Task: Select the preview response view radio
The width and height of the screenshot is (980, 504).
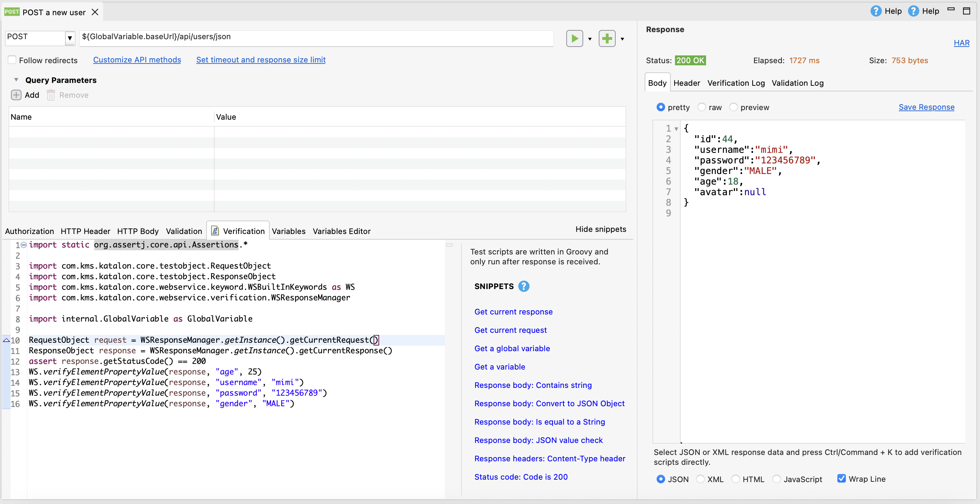Action: (x=733, y=107)
